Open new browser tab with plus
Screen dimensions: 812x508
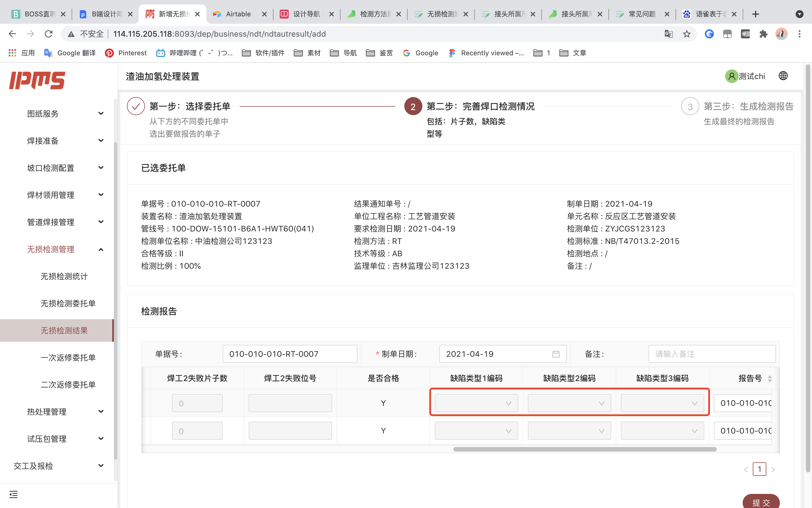point(755,14)
